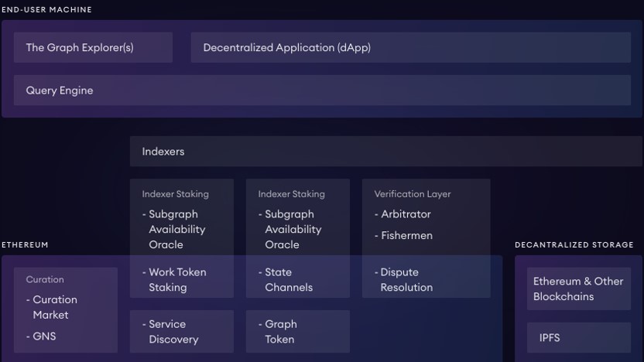Click The Graph Explorer(s) box
Image resolution: width=644 pixels, height=362 pixels.
pos(93,48)
